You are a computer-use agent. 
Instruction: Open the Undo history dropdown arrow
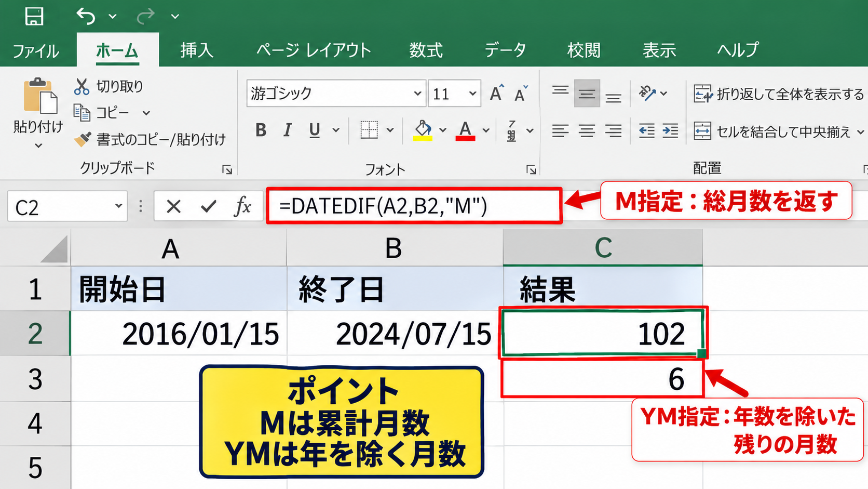(113, 17)
